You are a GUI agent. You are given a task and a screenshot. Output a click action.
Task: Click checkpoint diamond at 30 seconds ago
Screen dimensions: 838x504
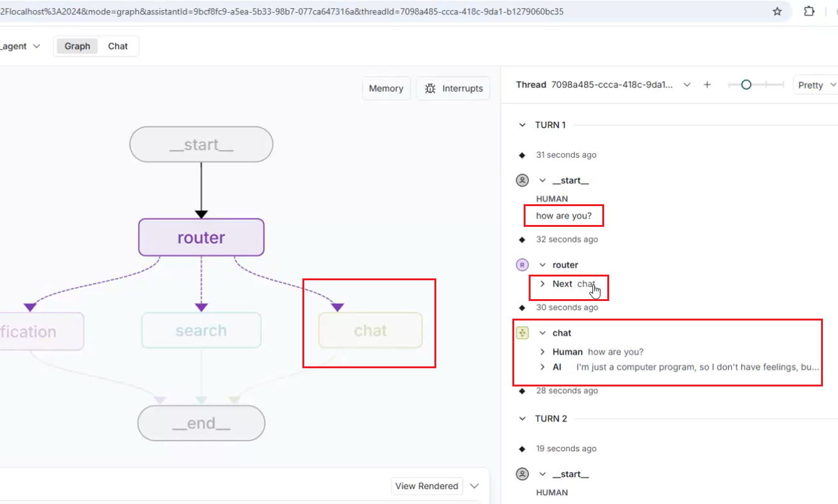pos(522,308)
